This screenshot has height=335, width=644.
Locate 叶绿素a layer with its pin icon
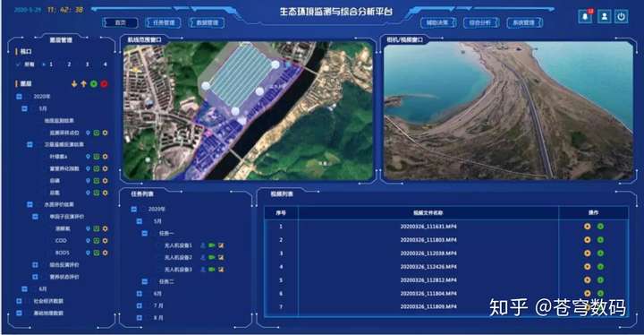tap(88, 157)
